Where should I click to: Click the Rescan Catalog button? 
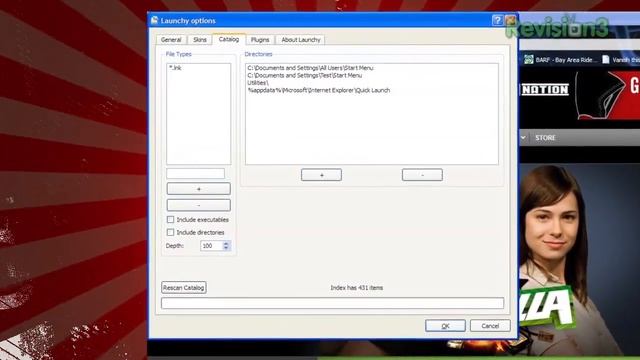coord(184,288)
